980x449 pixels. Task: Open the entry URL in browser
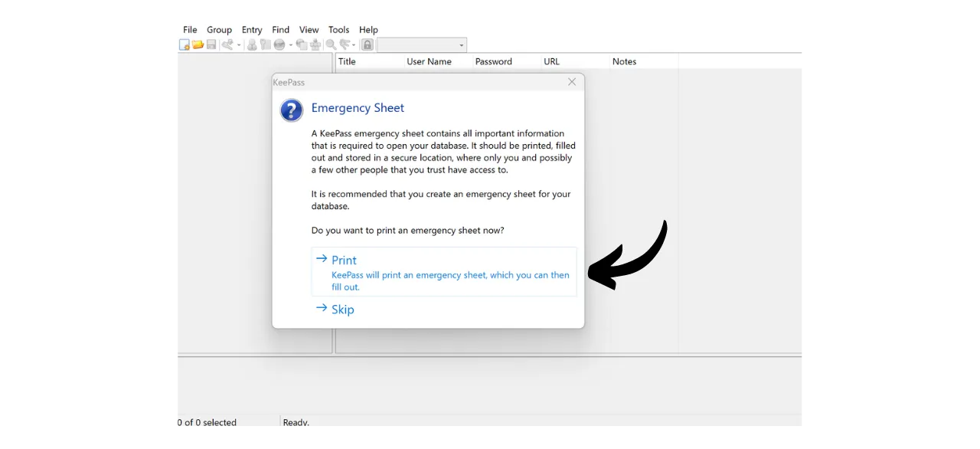tap(279, 44)
